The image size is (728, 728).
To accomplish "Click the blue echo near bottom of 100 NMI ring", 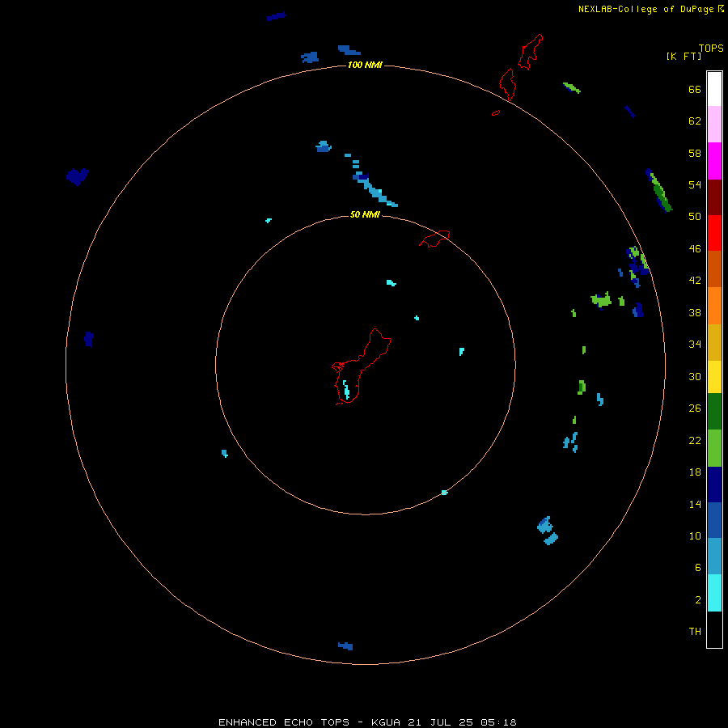I will (345, 645).
